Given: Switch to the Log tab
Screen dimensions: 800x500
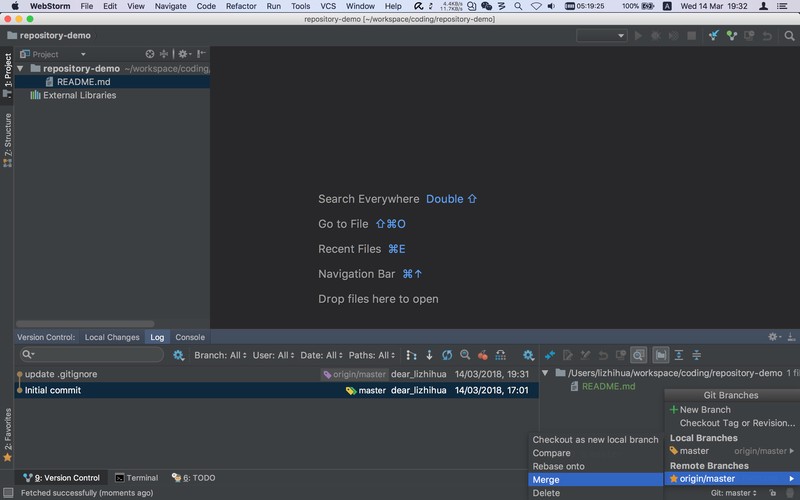Looking at the screenshot, I should pyautogui.click(x=157, y=337).
